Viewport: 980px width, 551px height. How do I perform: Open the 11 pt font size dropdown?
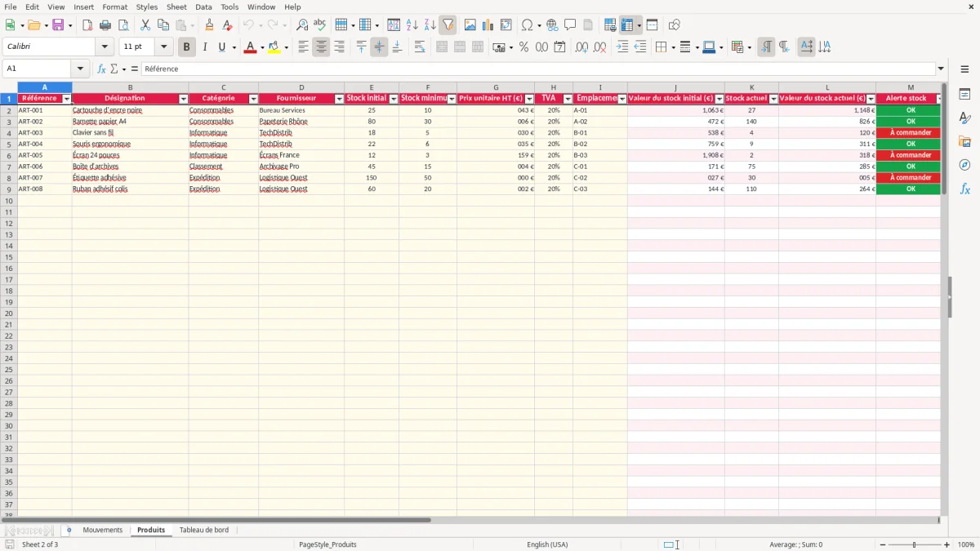163,47
